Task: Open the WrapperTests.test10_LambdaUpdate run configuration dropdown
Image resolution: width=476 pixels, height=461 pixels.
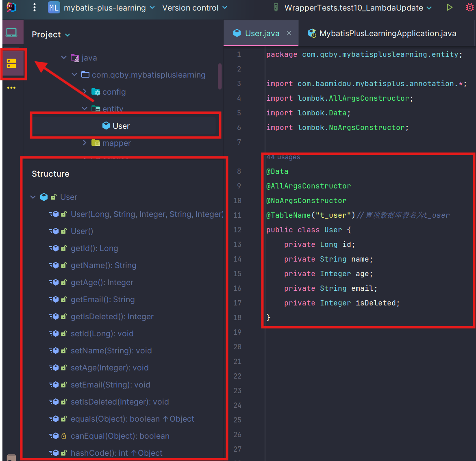Action: tap(358, 8)
